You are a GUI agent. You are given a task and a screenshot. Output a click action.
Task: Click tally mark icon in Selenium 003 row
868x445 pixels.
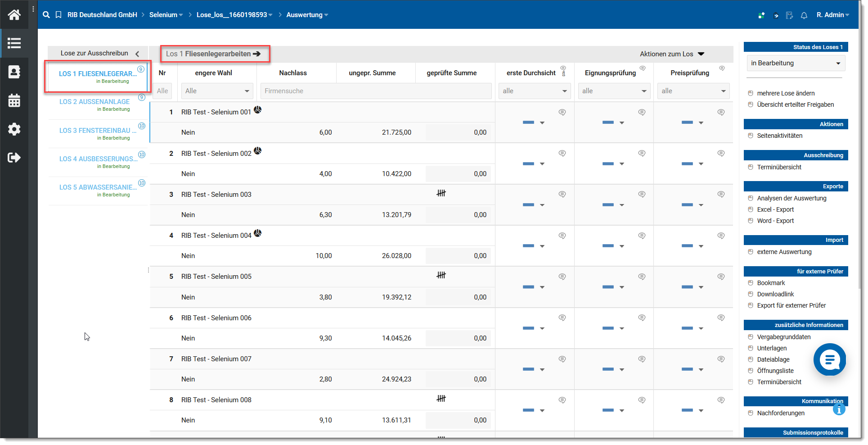[x=441, y=193]
